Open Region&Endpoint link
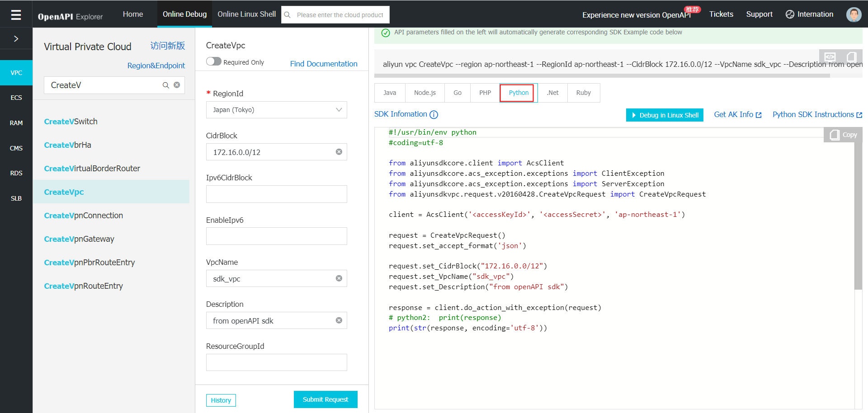Screen dimensions: 868x413 (x=156, y=66)
